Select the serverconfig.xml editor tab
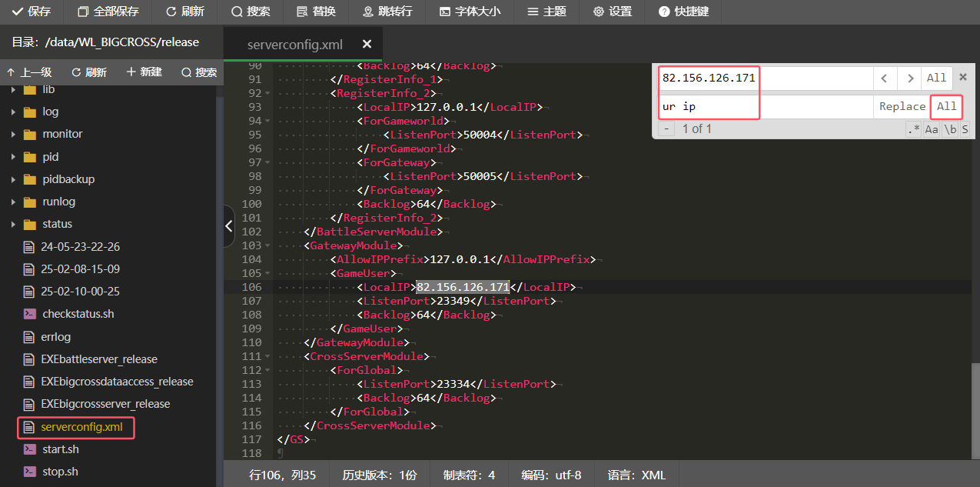Image resolution: width=980 pixels, height=487 pixels. click(x=295, y=45)
